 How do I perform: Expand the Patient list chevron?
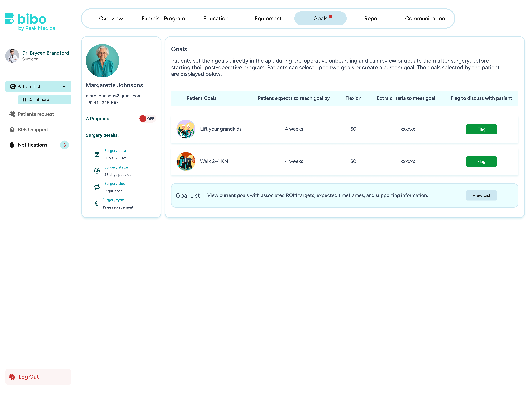[x=64, y=87]
